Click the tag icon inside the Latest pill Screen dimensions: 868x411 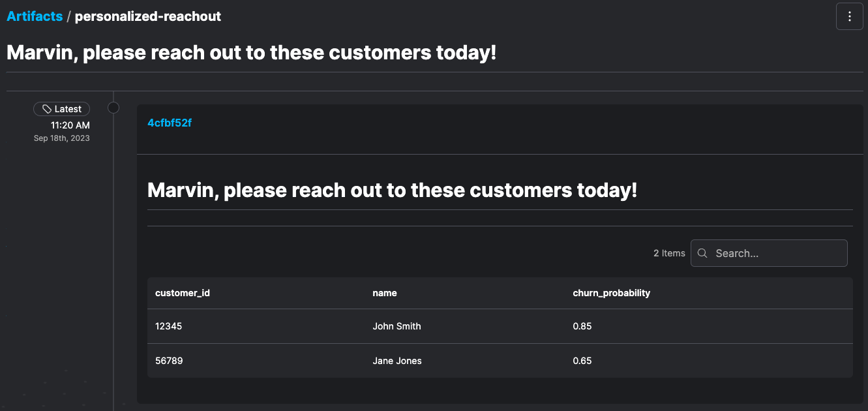(46, 108)
